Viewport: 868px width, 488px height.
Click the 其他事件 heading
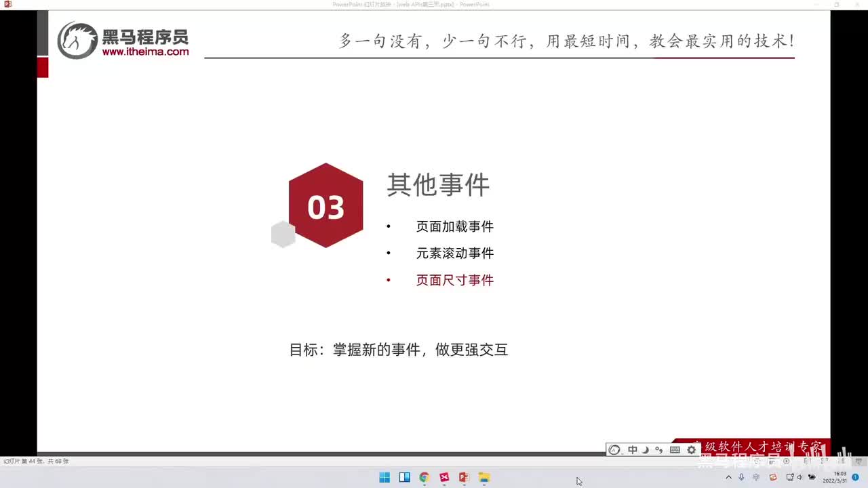coord(438,185)
